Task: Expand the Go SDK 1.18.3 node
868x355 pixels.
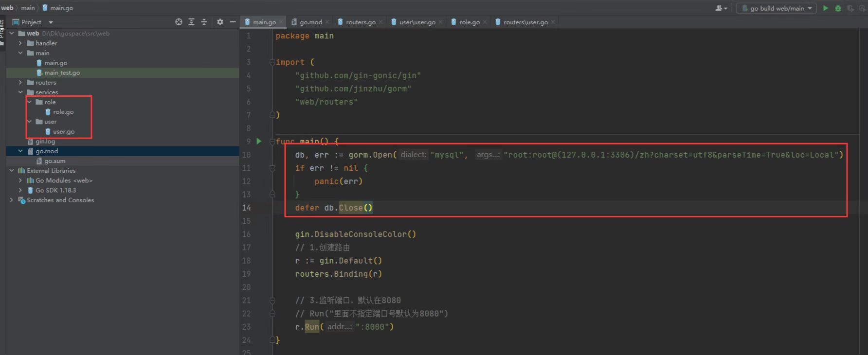Action: (x=20, y=190)
